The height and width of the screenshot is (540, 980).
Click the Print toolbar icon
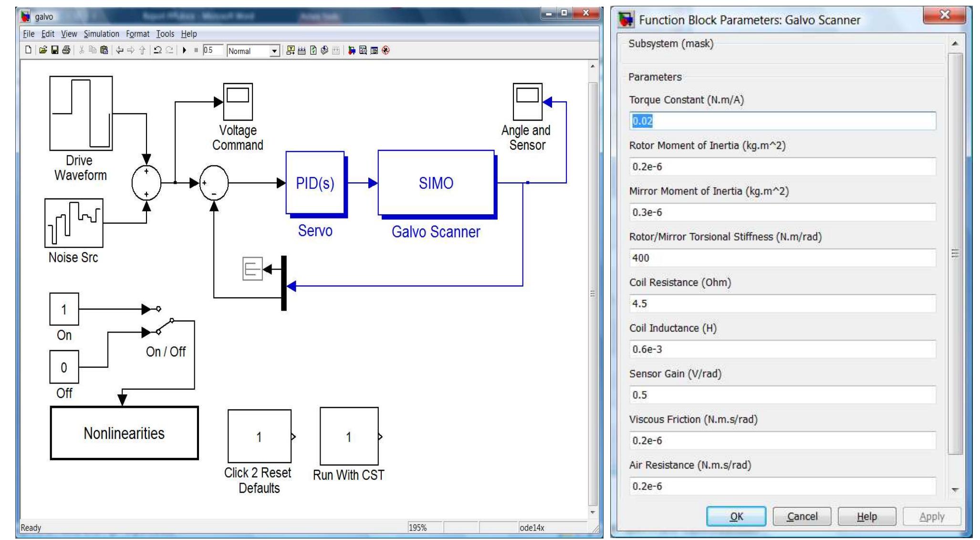click(66, 50)
